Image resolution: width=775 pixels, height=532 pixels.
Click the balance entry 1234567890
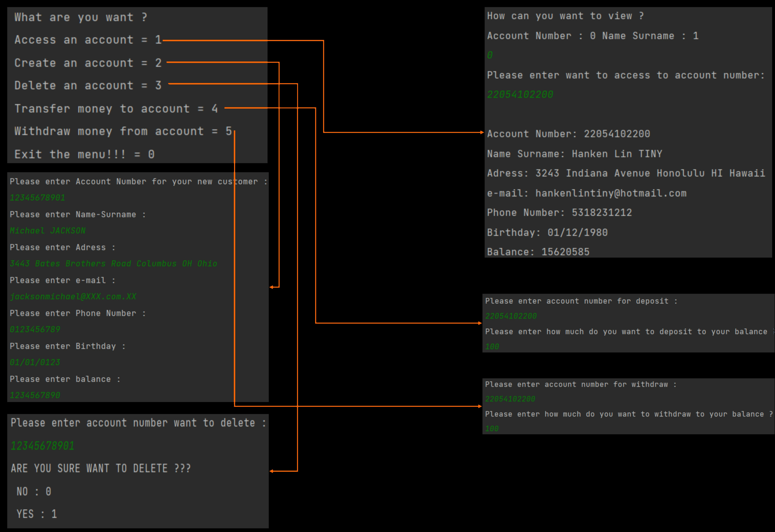[x=35, y=395]
